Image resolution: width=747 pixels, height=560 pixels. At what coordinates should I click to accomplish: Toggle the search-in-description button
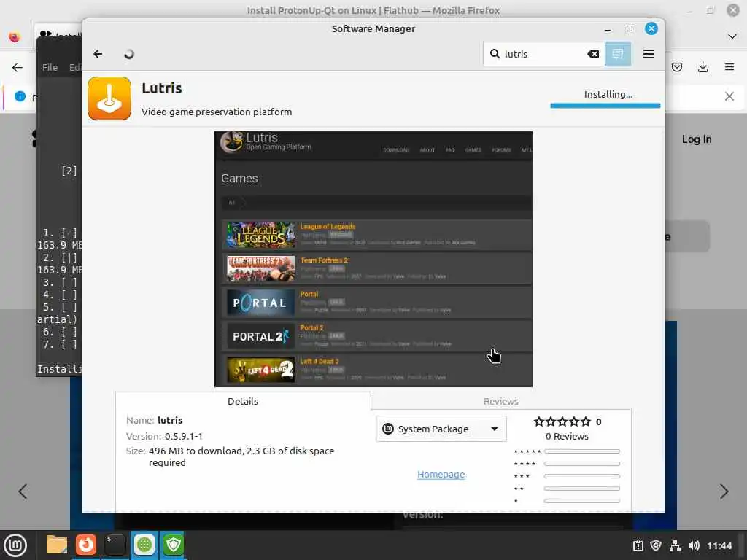click(x=617, y=54)
